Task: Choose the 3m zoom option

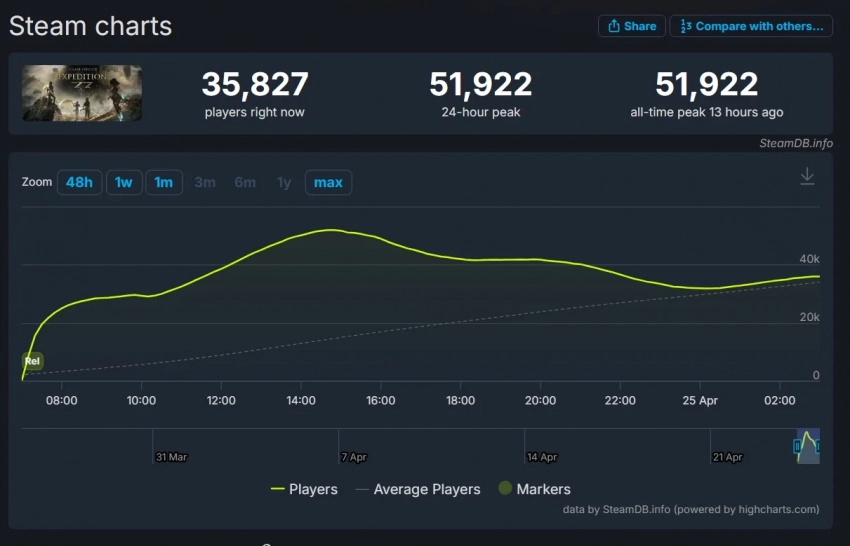Action: (x=205, y=182)
